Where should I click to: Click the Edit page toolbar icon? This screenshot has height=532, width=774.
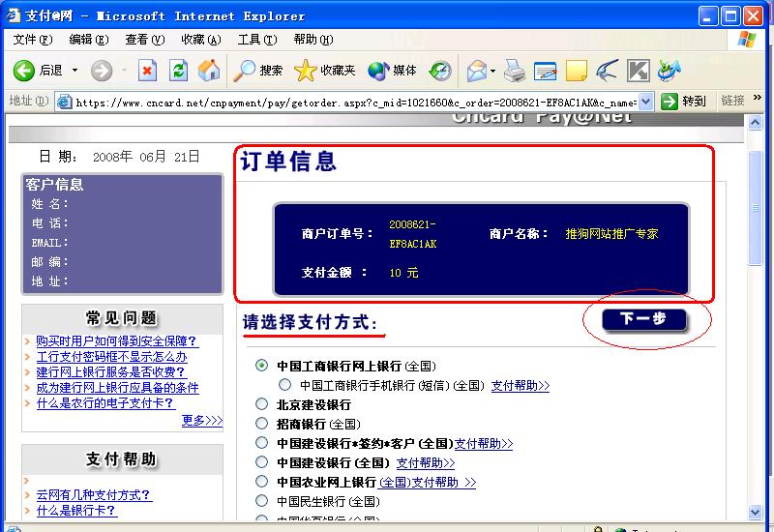click(x=545, y=71)
